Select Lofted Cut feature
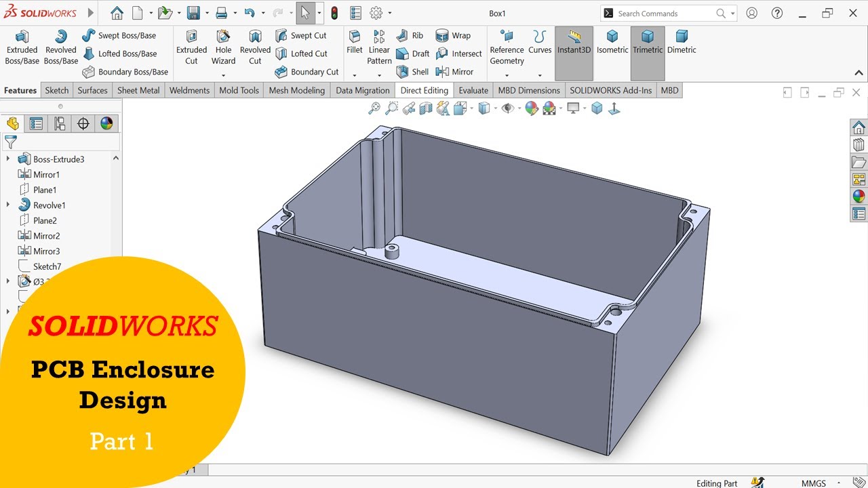 coord(301,54)
